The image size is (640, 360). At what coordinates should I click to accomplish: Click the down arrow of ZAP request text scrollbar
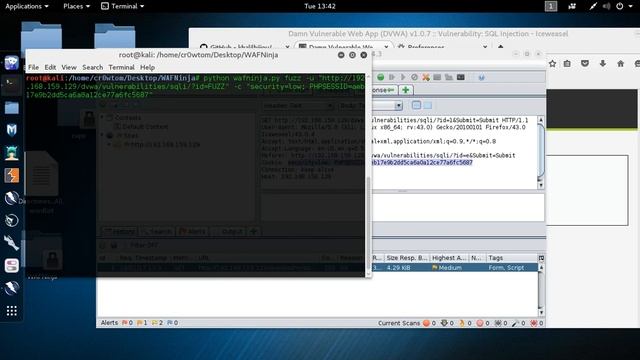pyautogui.click(x=541, y=185)
